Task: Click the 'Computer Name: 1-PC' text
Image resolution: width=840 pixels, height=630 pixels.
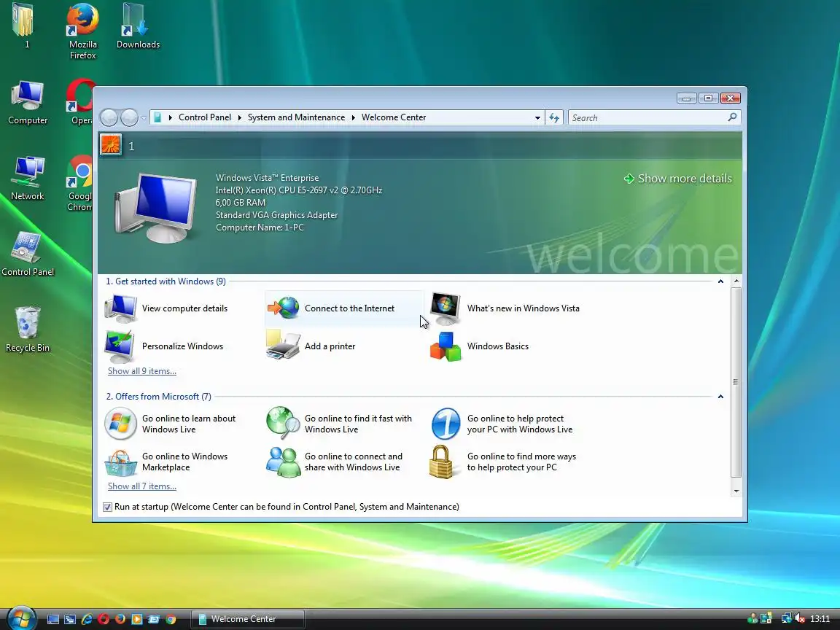Action: click(260, 227)
